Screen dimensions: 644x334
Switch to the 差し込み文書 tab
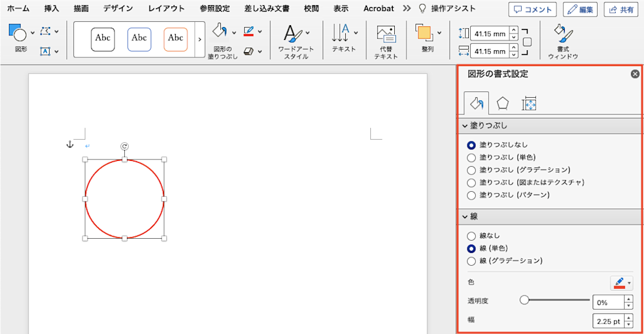coord(267,8)
